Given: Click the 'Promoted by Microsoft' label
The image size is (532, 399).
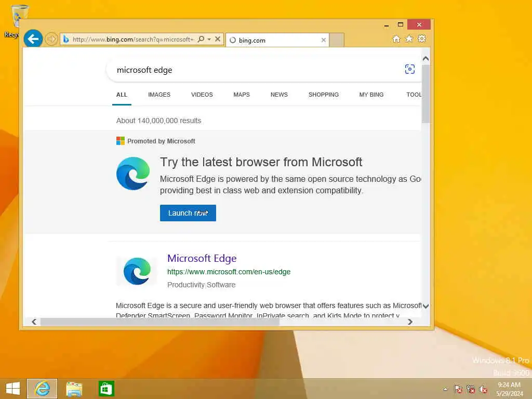Looking at the screenshot, I should click(x=161, y=141).
